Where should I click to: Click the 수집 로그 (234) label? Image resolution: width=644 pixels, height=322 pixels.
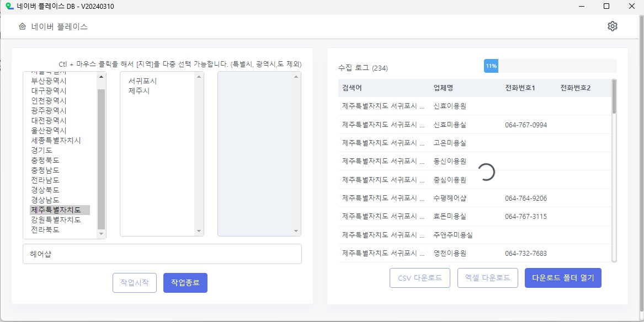(363, 68)
